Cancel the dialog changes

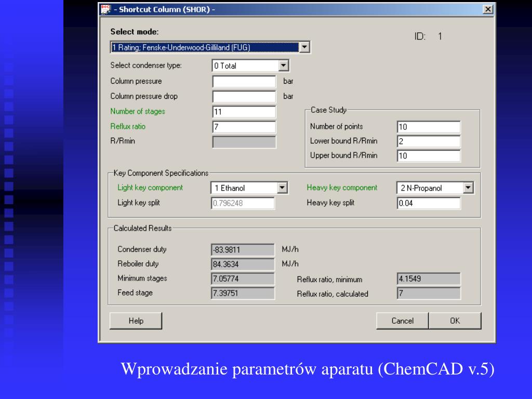coord(403,321)
